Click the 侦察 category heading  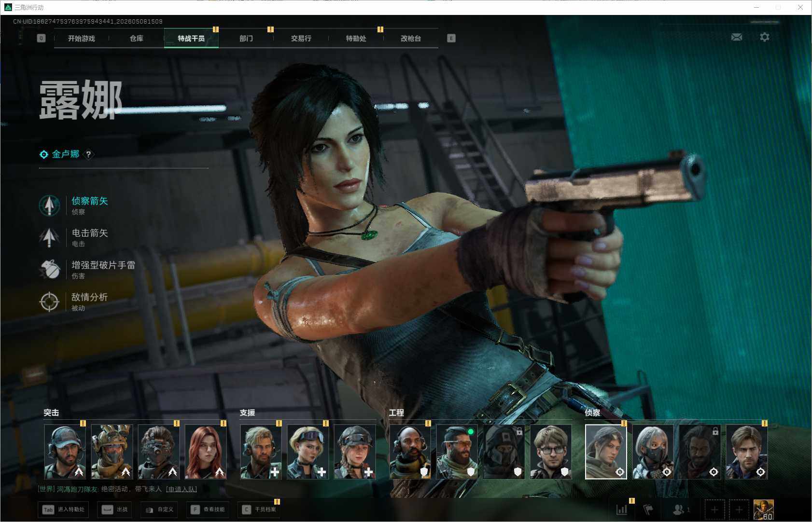tap(592, 413)
